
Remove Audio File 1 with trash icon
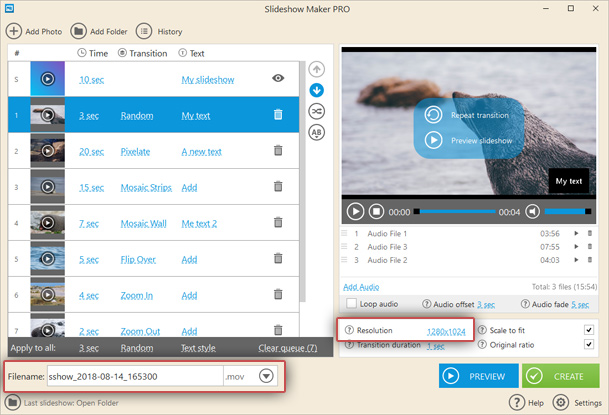(590, 233)
